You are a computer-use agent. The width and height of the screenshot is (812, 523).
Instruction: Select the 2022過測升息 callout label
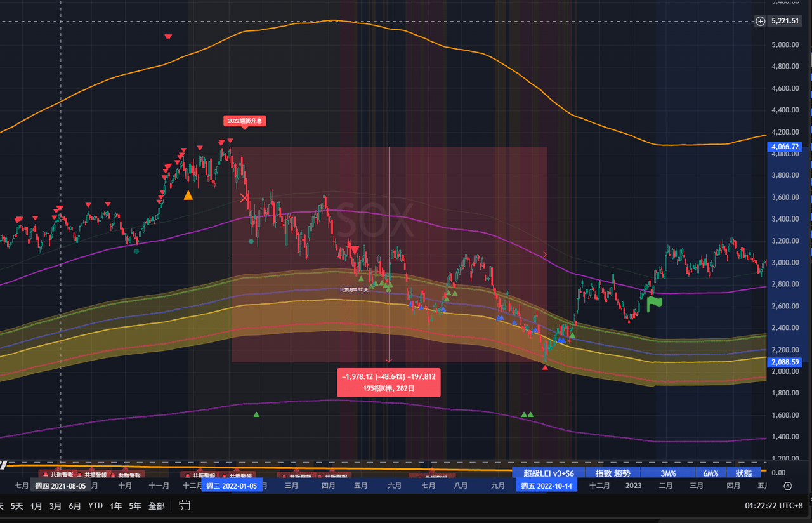point(245,120)
